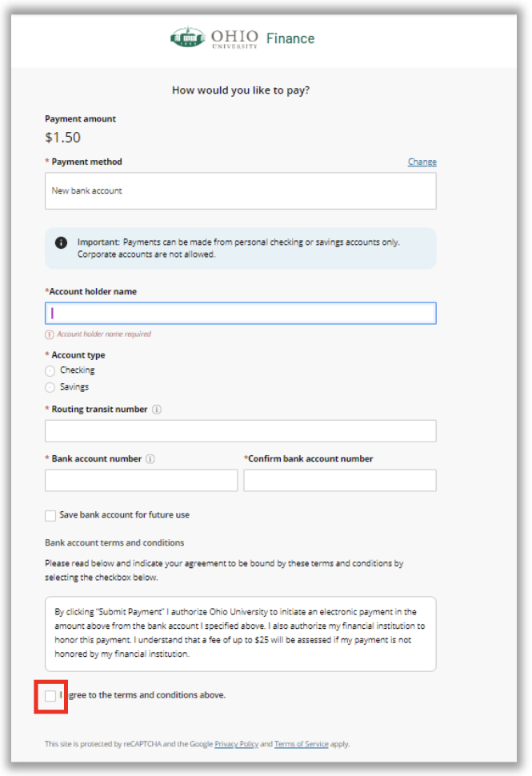Click the Account holder name input field
This screenshot has width=532, height=776.
point(239,313)
